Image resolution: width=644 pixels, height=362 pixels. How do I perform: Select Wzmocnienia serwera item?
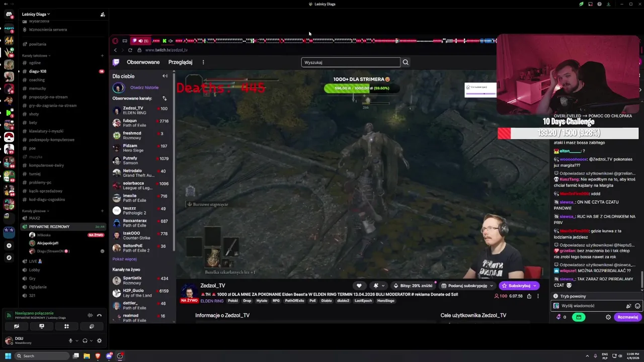[62, 30]
